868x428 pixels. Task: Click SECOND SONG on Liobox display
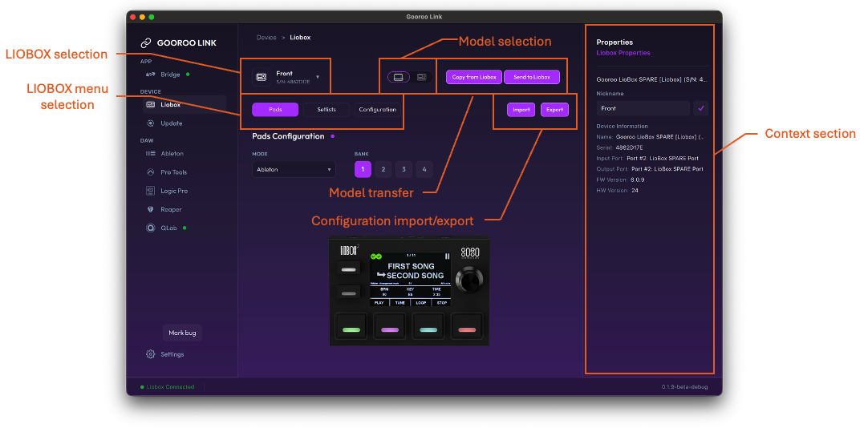[x=415, y=276]
